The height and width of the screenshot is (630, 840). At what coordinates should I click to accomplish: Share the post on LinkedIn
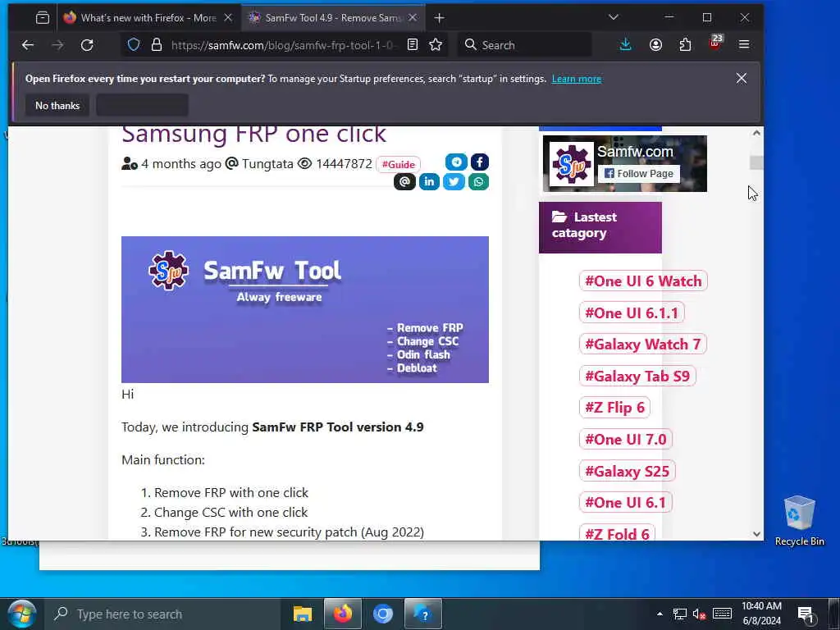click(x=429, y=182)
